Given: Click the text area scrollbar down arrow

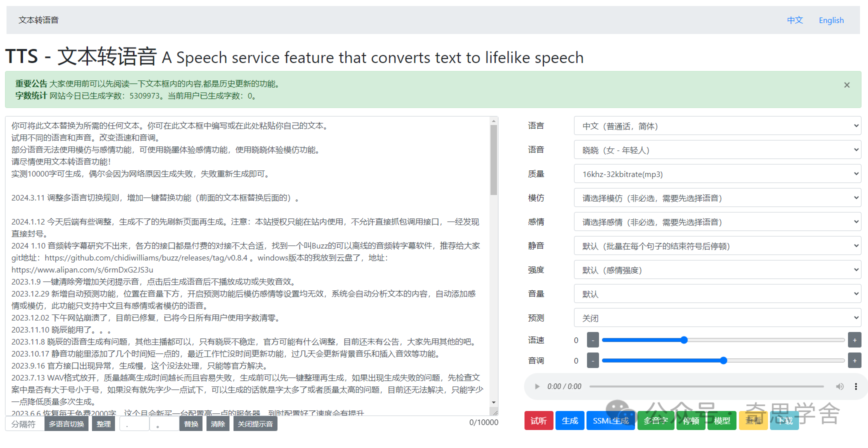Looking at the screenshot, I should (x=494, y=402).
